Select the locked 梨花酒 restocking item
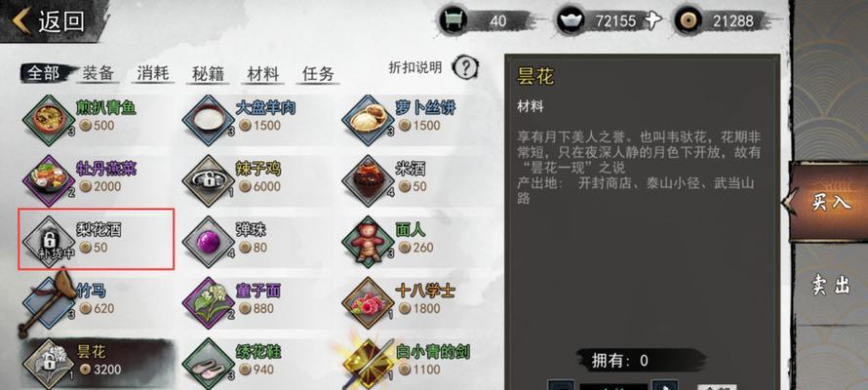 tap(97, 239)
